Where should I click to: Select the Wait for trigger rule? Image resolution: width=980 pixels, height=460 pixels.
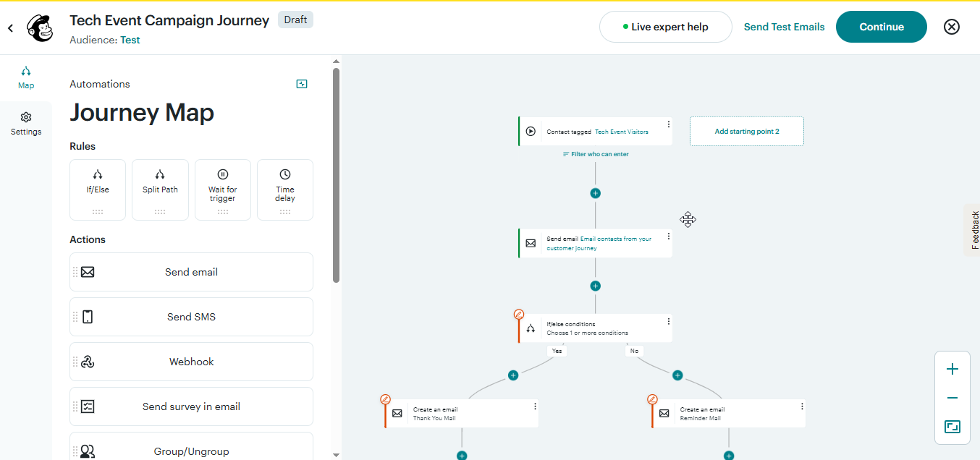[x=222, y=189]
